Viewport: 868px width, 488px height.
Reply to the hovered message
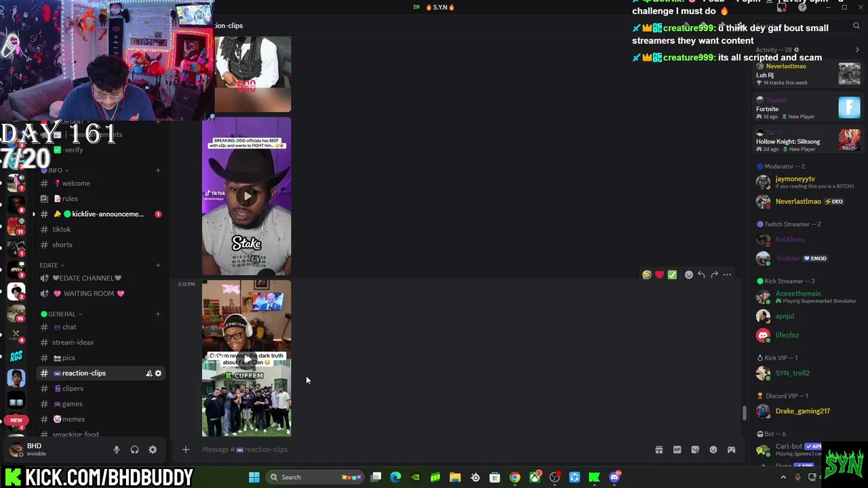[701, 274]
